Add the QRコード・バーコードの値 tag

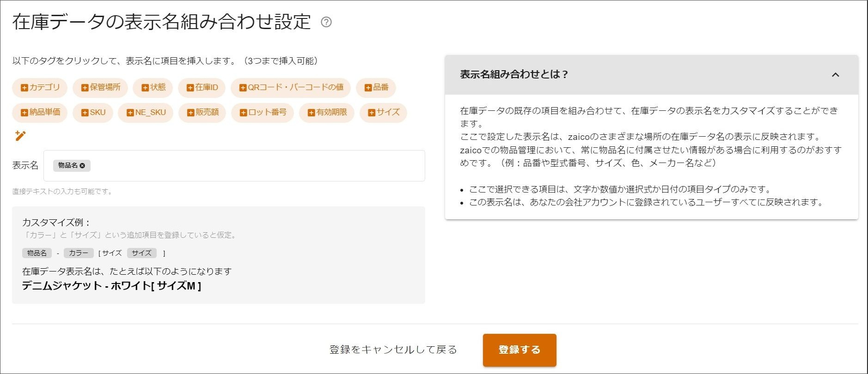click(291, 87)
